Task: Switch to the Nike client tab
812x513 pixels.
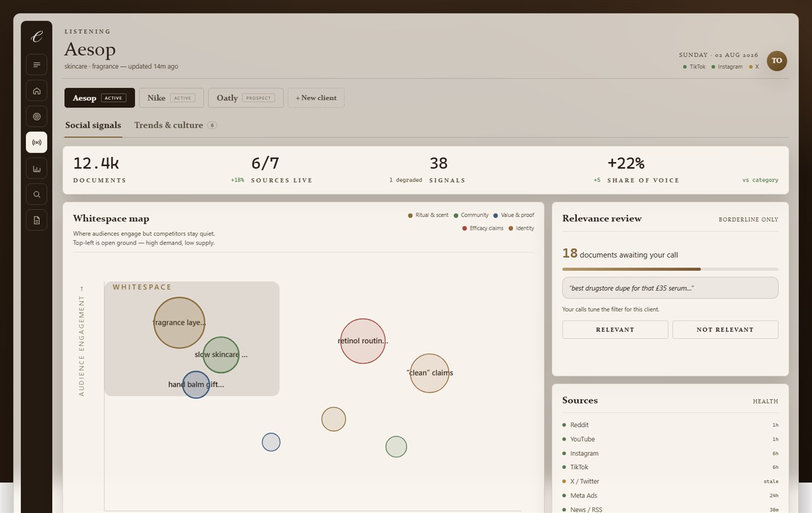Action: pos(171,98)
